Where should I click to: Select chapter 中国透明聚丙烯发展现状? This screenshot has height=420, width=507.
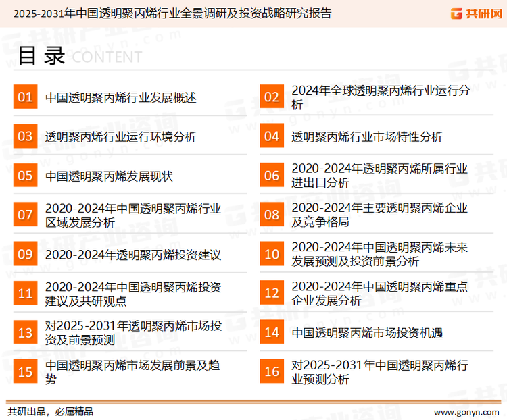[109, 176]
